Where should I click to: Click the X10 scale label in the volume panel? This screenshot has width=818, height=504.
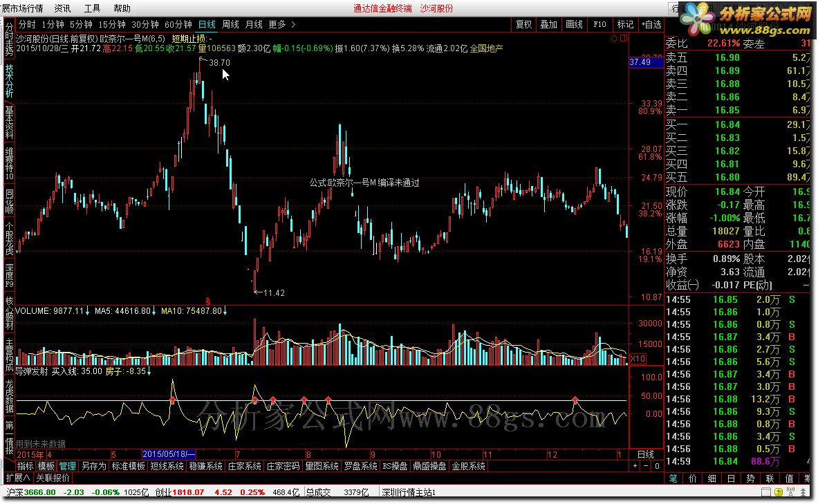click(638, 358)
